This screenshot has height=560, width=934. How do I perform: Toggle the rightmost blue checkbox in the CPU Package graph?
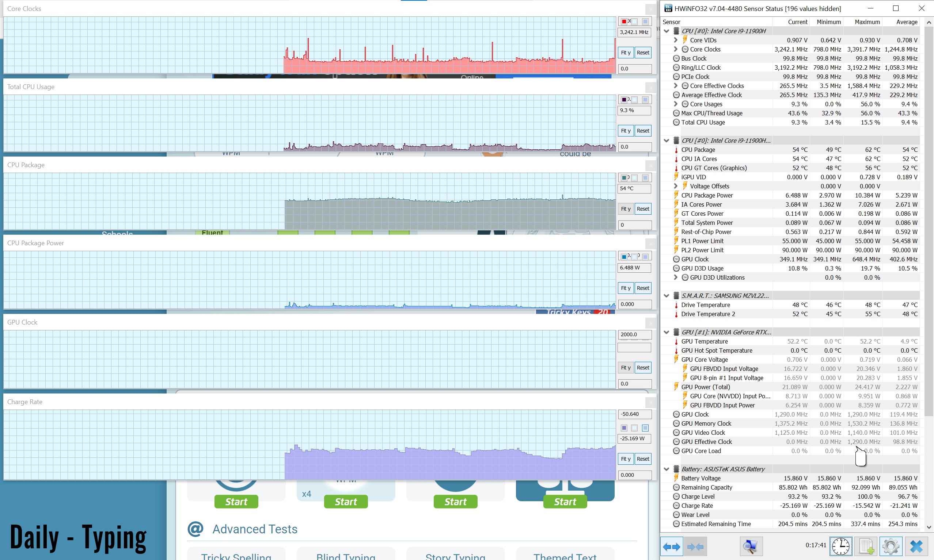pos(645,178)
